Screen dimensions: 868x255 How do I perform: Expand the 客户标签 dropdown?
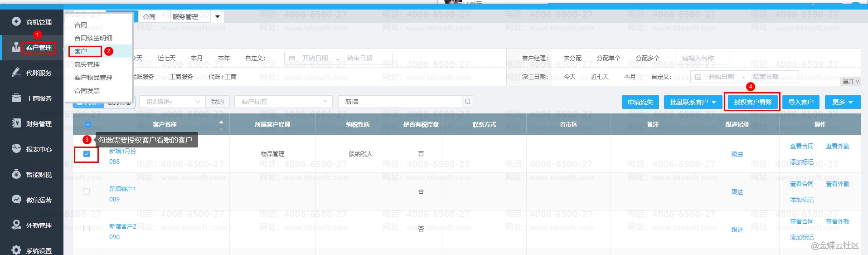[283, 102]
